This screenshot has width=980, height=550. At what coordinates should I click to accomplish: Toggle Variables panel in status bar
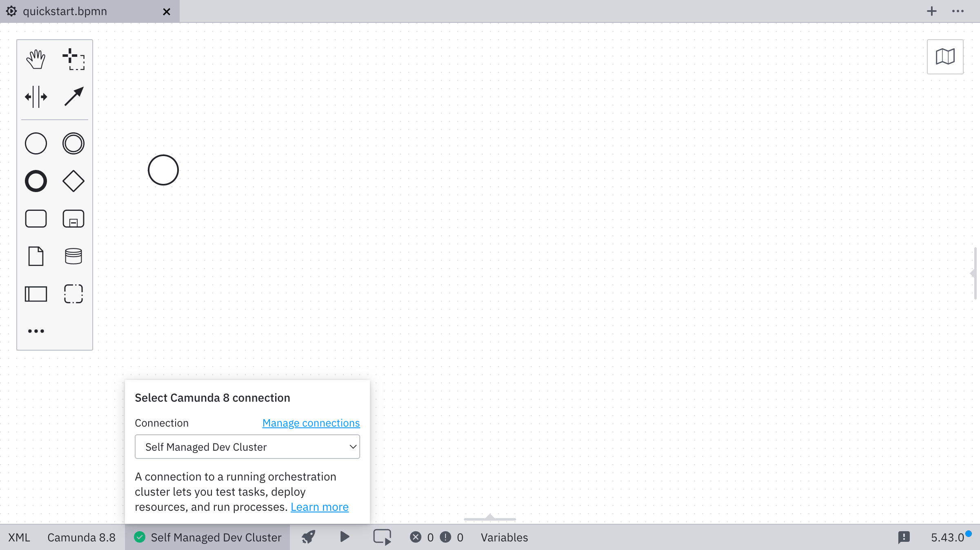[504, 537]
